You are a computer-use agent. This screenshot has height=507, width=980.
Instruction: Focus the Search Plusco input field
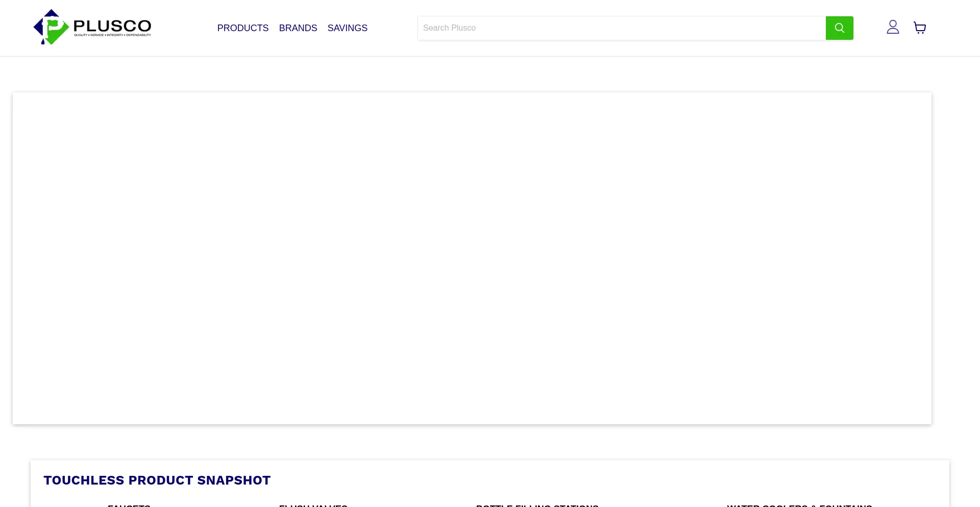click(621, 28)
